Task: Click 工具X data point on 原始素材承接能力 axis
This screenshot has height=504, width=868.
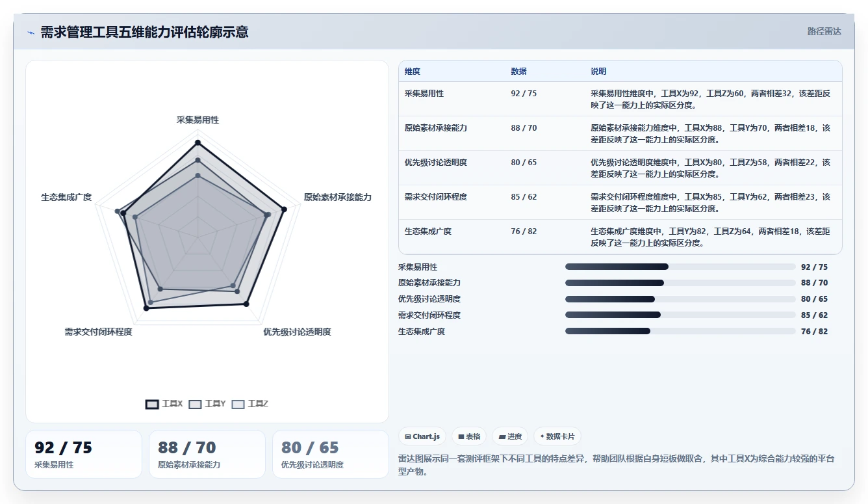Action: point(284,209)
